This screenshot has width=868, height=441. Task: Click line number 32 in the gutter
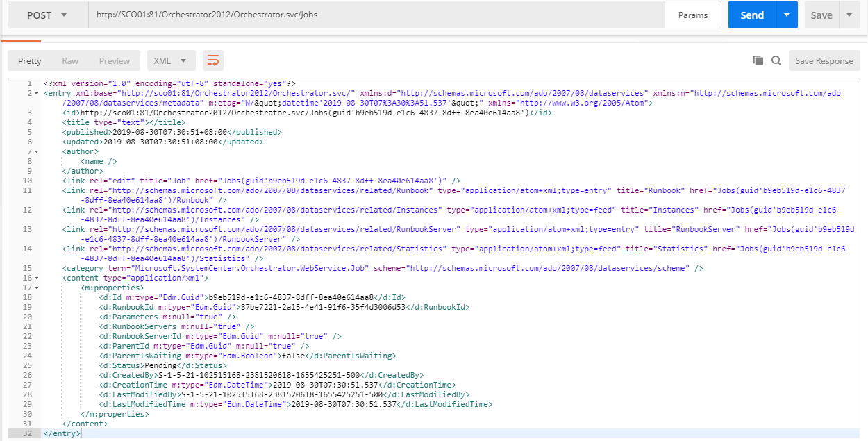click(26, 433)
